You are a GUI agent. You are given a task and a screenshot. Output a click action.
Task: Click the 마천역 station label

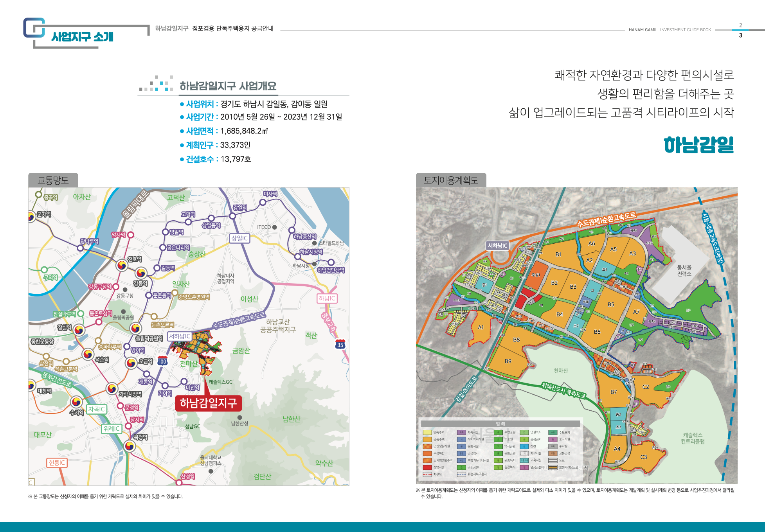tap(193, 388)
